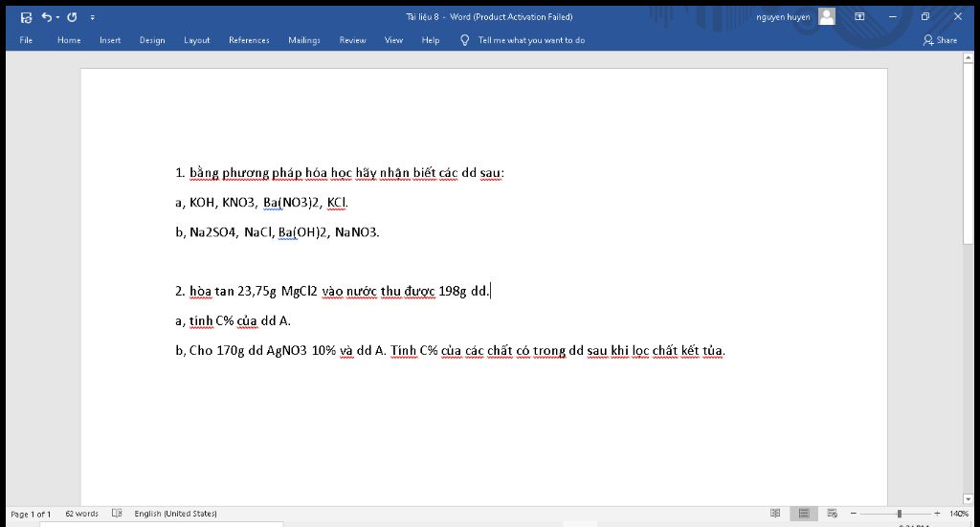Click the scroll up arrow on the vertical scrollbar
The height and width of the screenshot is (527, 980).
pyautogui.click(x=969, y=57)
